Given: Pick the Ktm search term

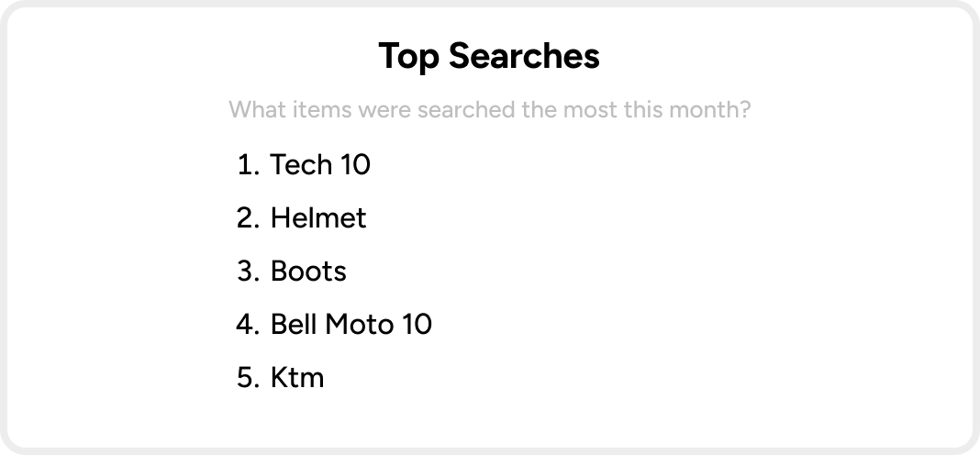Looking at the screenshot, I should (x=297, y=378).
